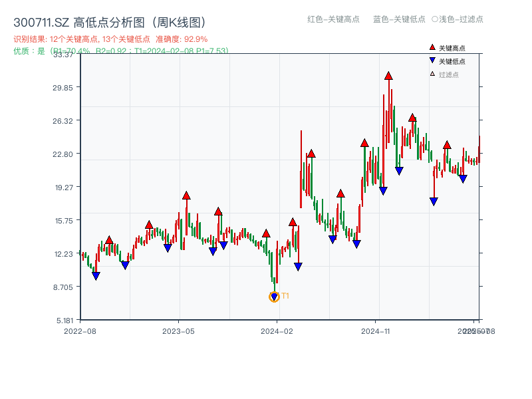
Task: Click the 8.705 y-axis label
Action: pyautogui.click(x=63, y=287)
